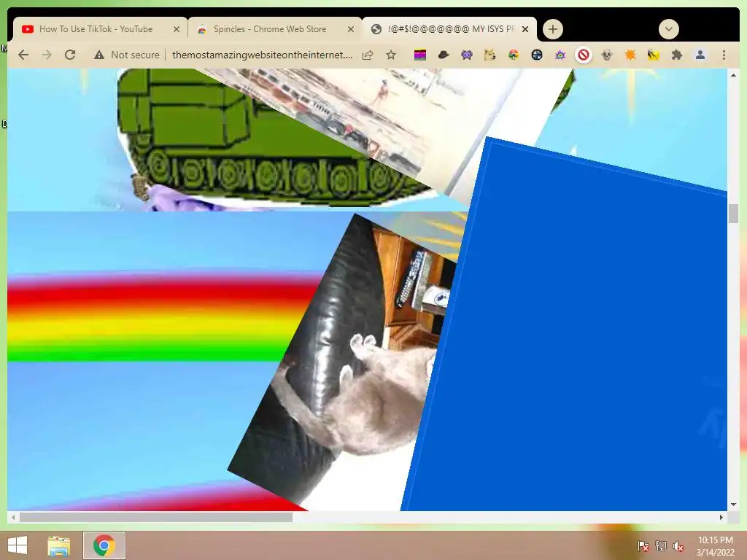Image resolution: width=747 pixels, height=560 pixels.
Task: Open the crosshair circle extension
Action: (537, 55)
